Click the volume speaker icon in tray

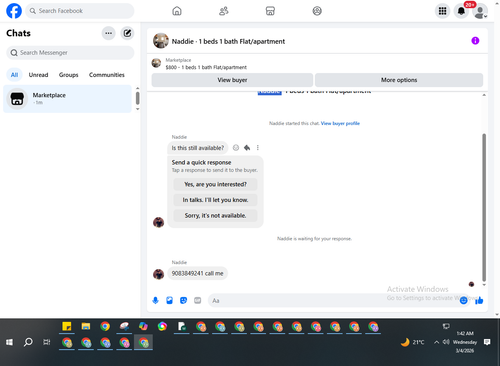click(x=446, y=342)
